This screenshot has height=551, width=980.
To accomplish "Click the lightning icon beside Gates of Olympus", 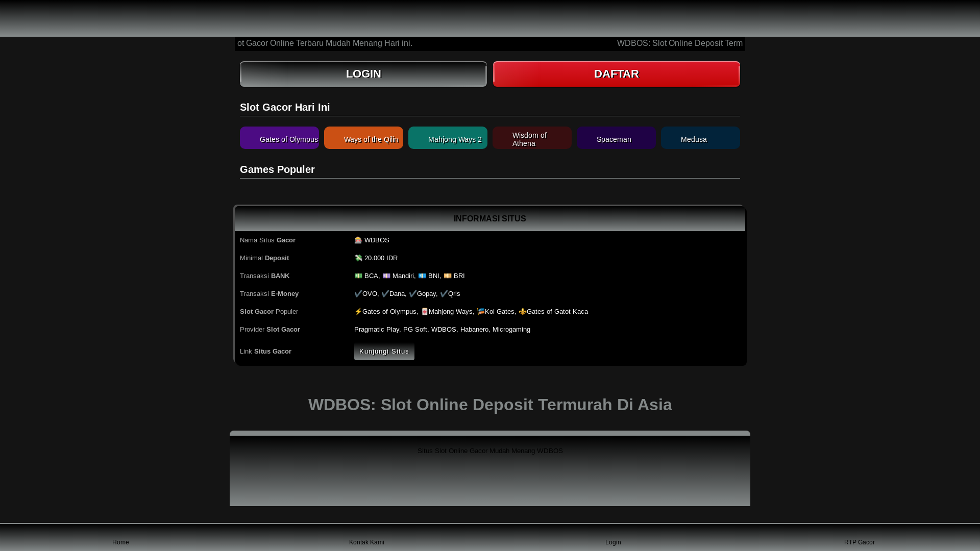I will coord(358,312).
